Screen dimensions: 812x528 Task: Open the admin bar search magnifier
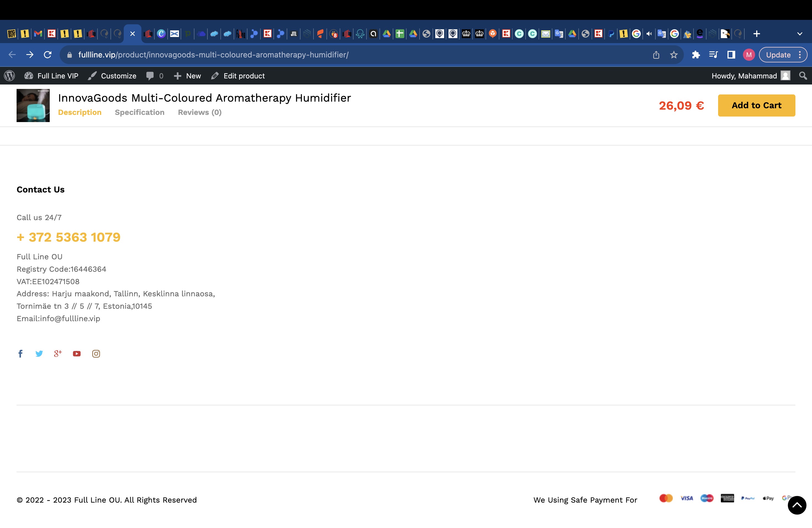(803, 76)
